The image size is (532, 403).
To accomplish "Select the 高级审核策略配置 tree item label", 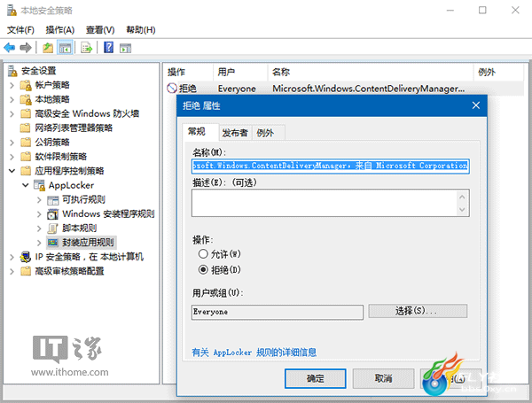I will [69, 271].
